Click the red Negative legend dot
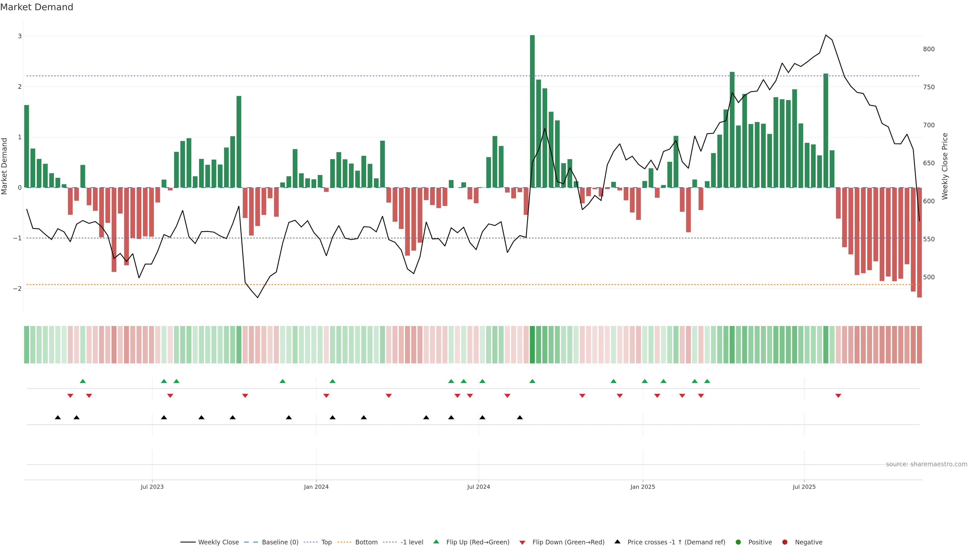This screenshot has height=551, width=980. (785, 542)
